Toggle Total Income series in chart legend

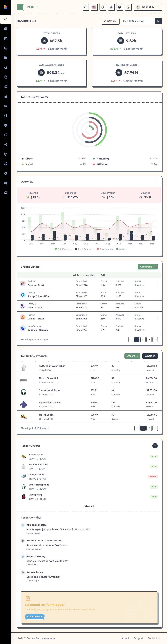point(63,249)
